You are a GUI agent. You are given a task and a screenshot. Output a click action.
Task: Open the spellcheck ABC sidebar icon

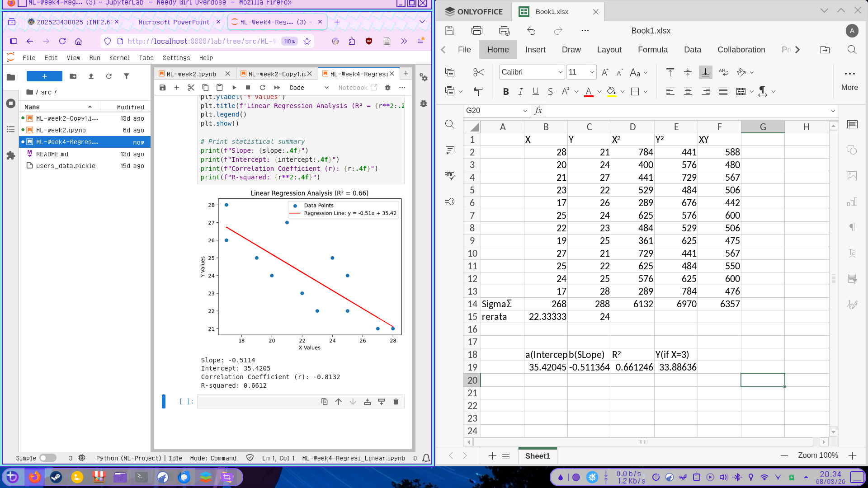(x=449, y=176)
